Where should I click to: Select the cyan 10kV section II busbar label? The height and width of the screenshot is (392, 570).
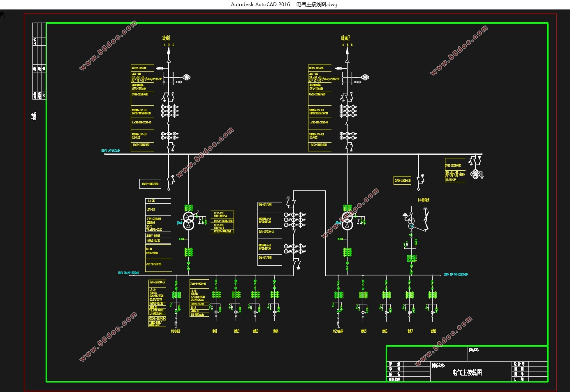(x=456, y=274)
